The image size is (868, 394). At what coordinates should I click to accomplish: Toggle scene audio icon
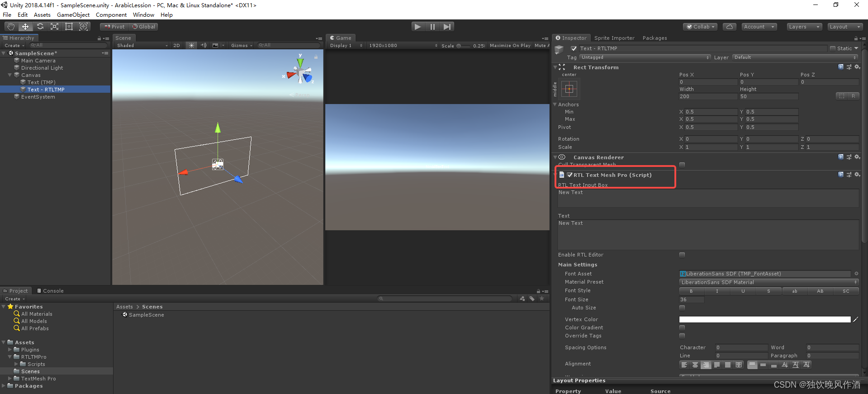coord(204,45)
